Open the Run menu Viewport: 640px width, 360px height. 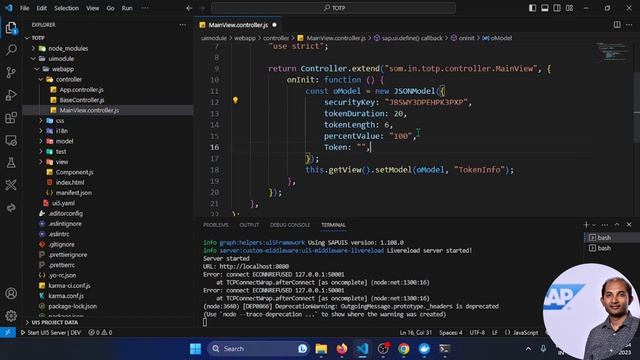[127, 8]
